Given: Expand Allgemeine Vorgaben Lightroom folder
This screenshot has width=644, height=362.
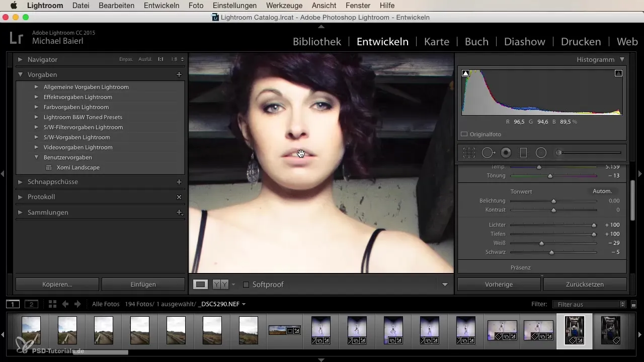Looking at the screenshot, I should tap(37, 87).
